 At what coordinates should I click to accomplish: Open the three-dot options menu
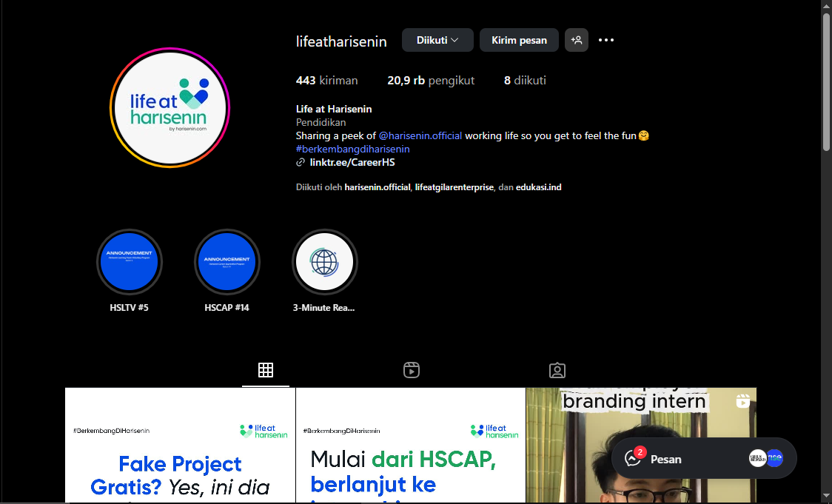(x=606, y=40)
